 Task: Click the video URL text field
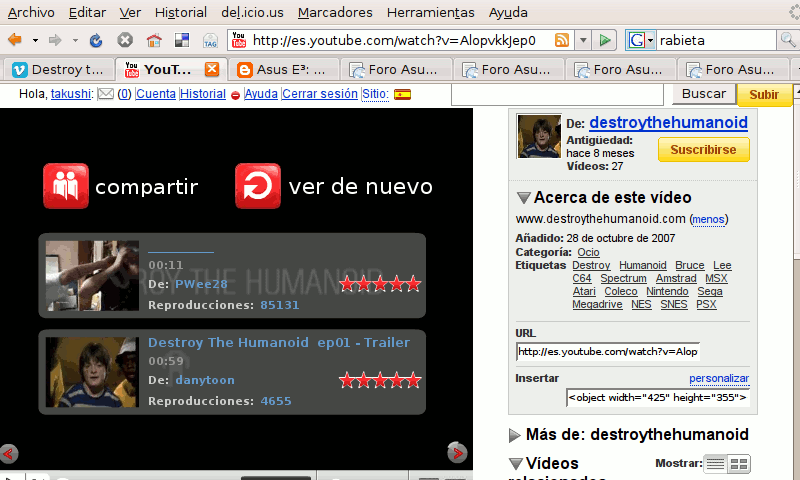607,351
